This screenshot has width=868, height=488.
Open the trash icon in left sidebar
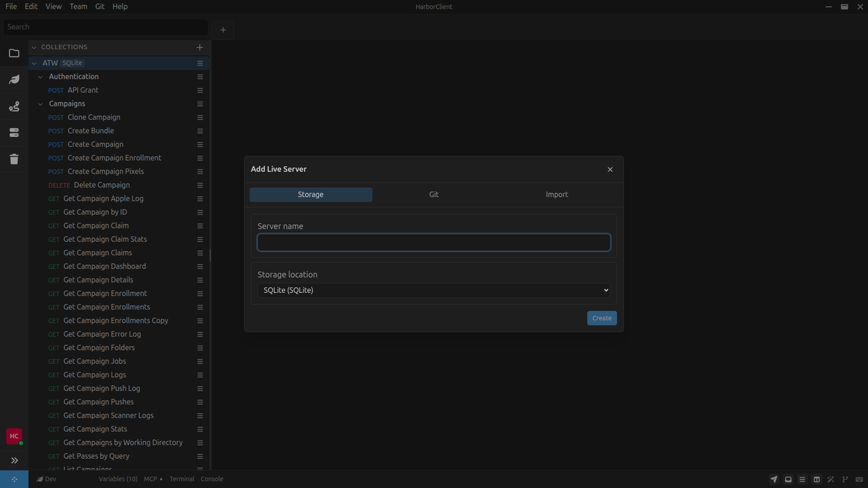click(x=14, y=159)
